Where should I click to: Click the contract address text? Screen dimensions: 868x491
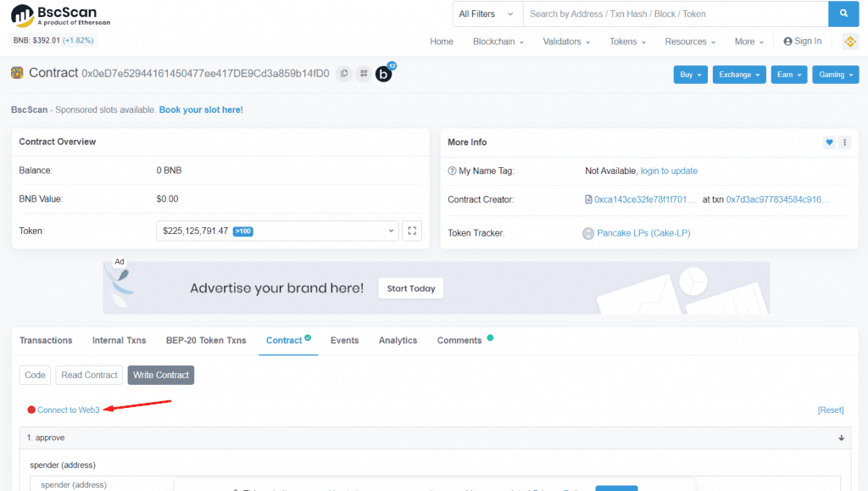(205, 74)
